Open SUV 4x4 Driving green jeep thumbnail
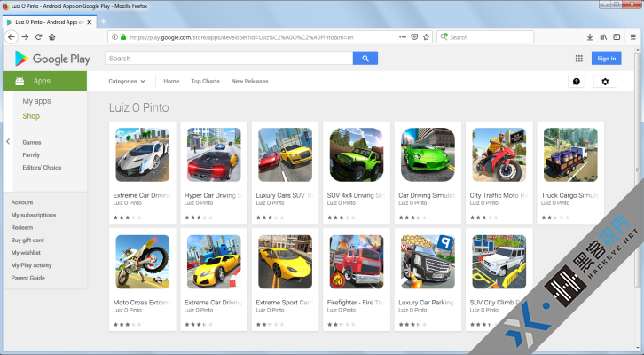The image size is (644, 355). point(357,154)
